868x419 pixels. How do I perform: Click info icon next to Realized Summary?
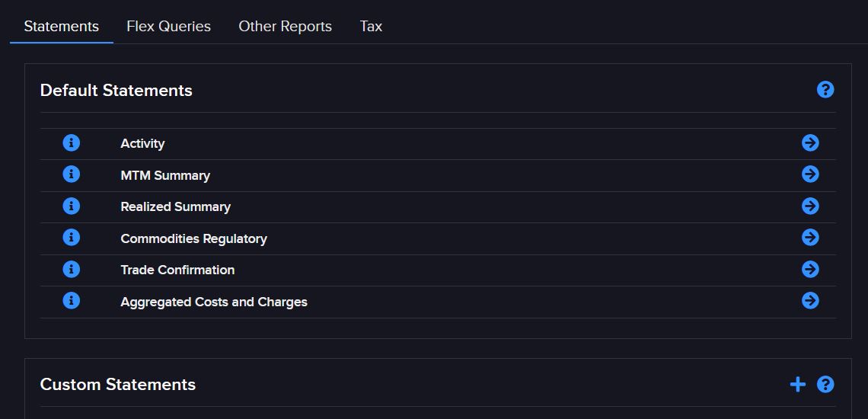tap(71, 206)
